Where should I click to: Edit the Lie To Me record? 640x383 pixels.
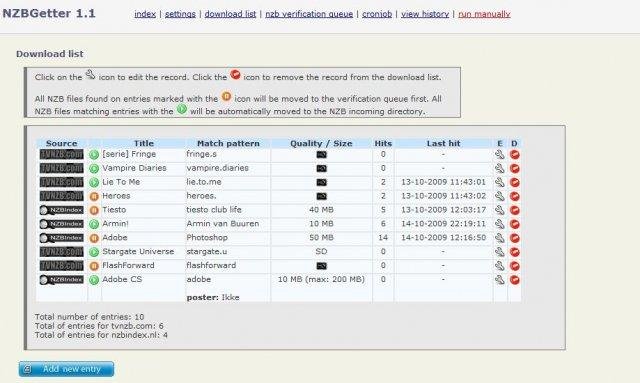[500, 182]
